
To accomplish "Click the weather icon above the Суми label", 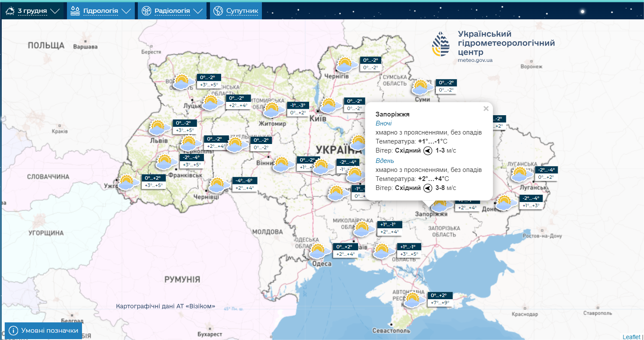I will [x=422, y=87].
